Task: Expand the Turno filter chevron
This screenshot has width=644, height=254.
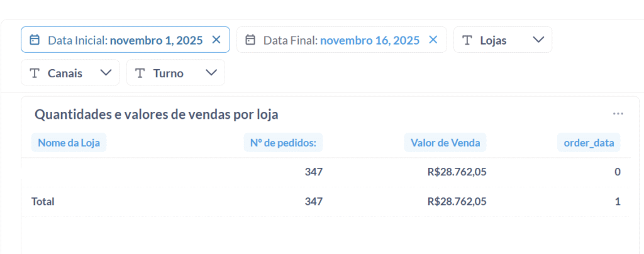Action: pyautogui.click(x=211, y=73)
